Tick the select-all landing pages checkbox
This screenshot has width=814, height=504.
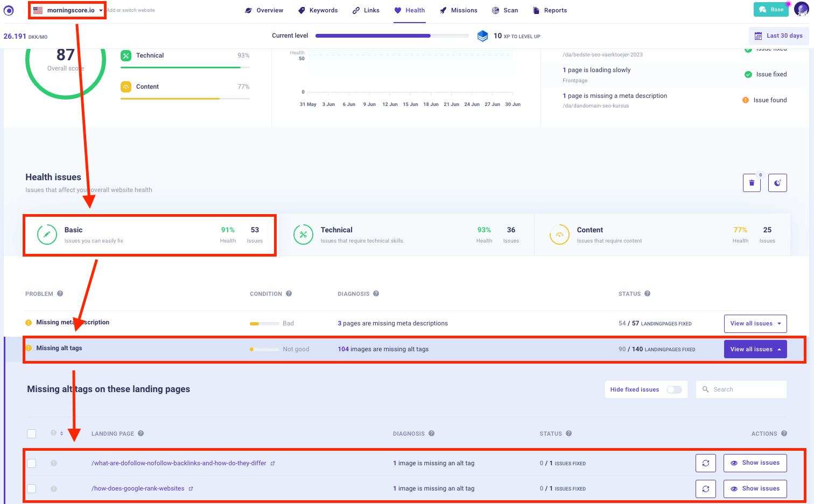coord(32,434)
